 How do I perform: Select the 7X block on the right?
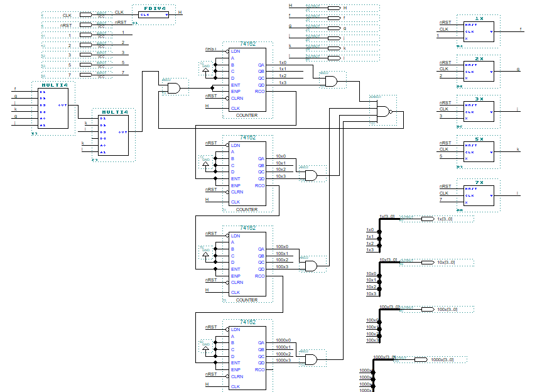[479, 195]
